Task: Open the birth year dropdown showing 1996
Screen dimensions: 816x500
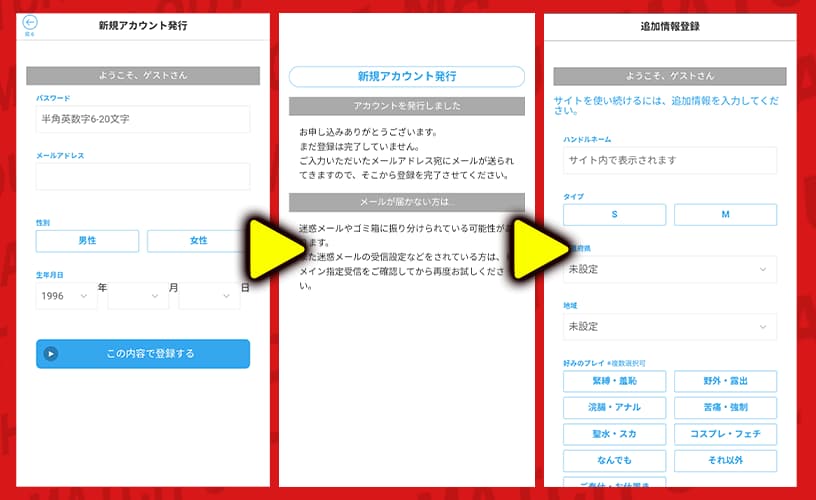Action: (x=66, y=296)
